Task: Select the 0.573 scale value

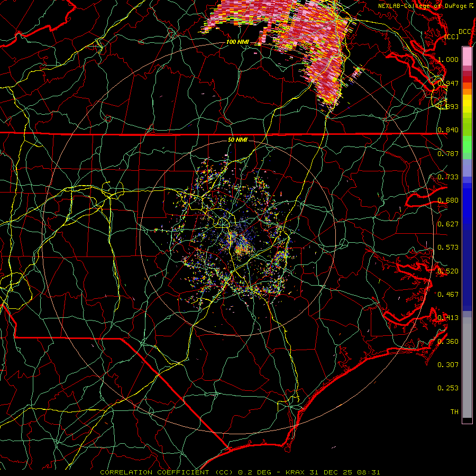Action: (x=448, y=248)
